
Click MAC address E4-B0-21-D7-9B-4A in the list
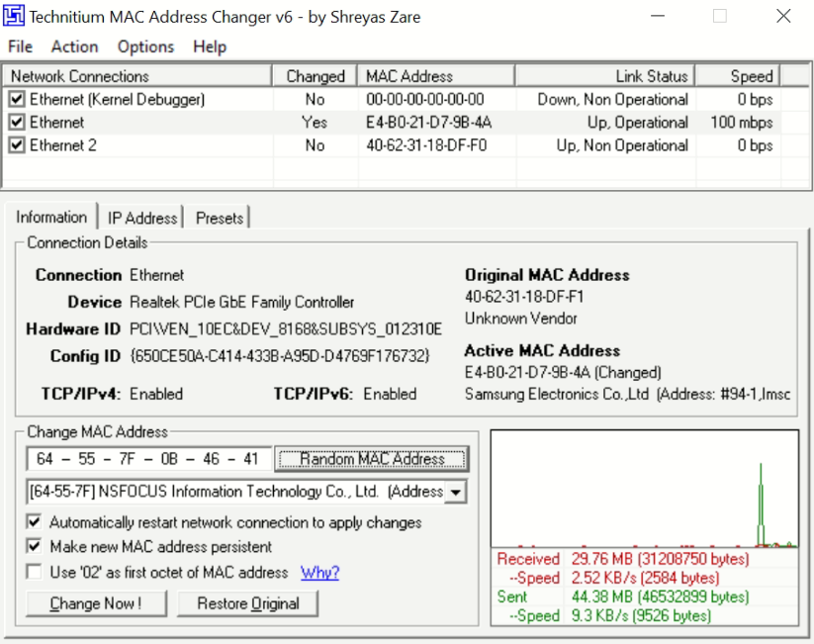click(x=429, y=123)
